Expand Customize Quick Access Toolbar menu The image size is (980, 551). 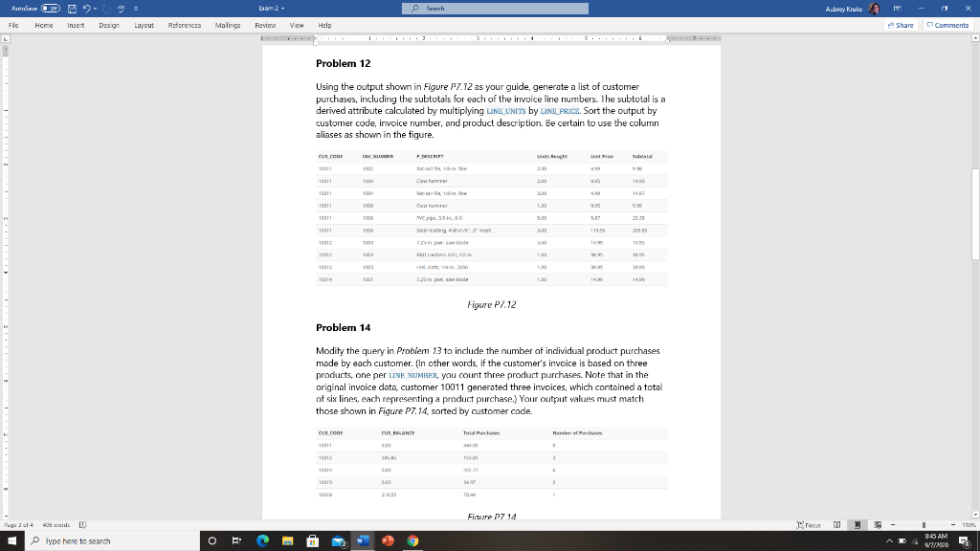click(x=136, y=8)
